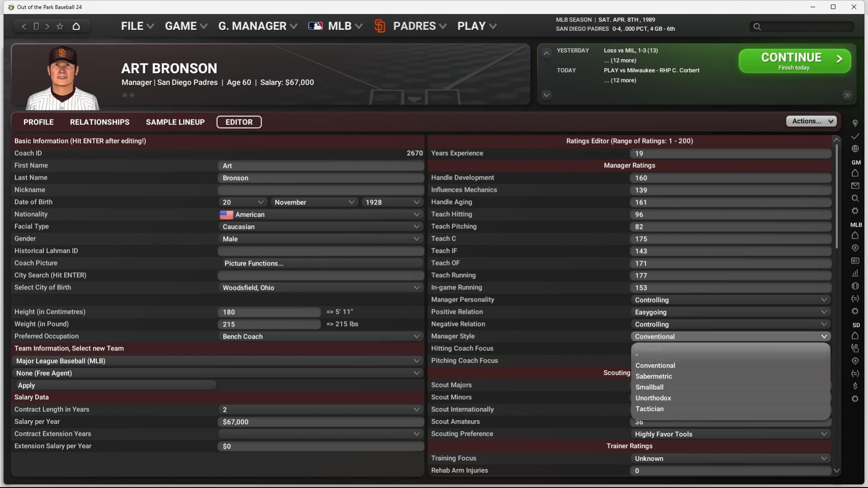Choose Sabermetric from the Manager Style list
The height and width of the screenshot is (488, 868).
click(654, 376)
